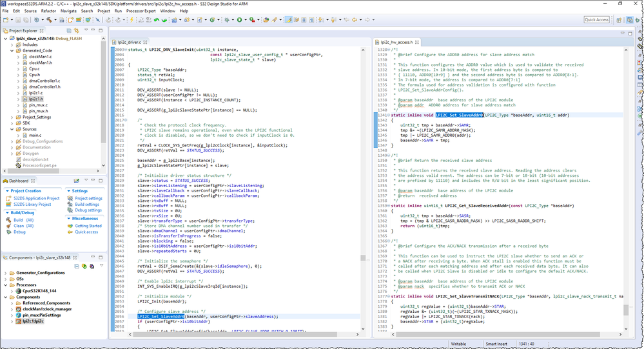Viewport: 644px width, 349px height.
Task: Click the Quick Access search field
Action: point(596,20)
